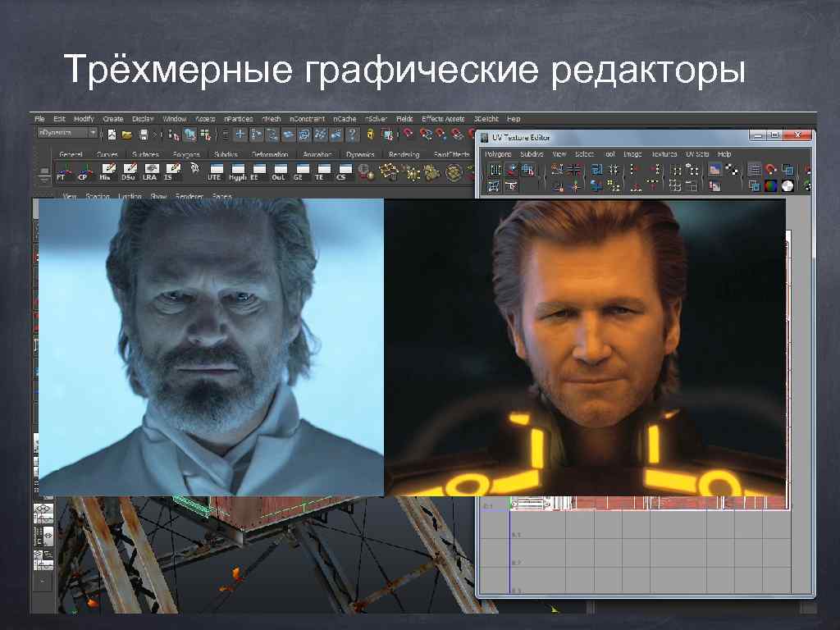This screenshot has height=630, width=840.
Task: Open the Create menu
Action: click(113, 119)
